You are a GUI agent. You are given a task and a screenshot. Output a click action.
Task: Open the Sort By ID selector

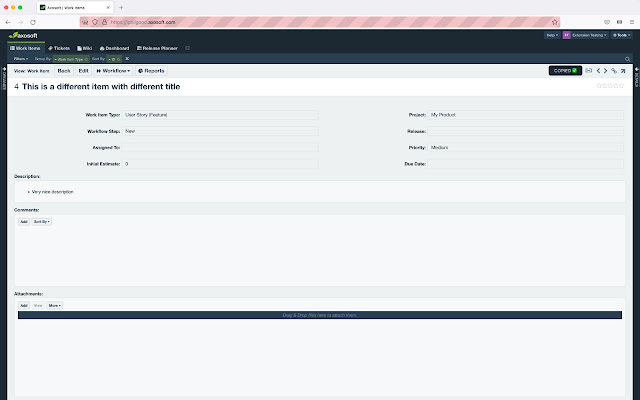114,59
